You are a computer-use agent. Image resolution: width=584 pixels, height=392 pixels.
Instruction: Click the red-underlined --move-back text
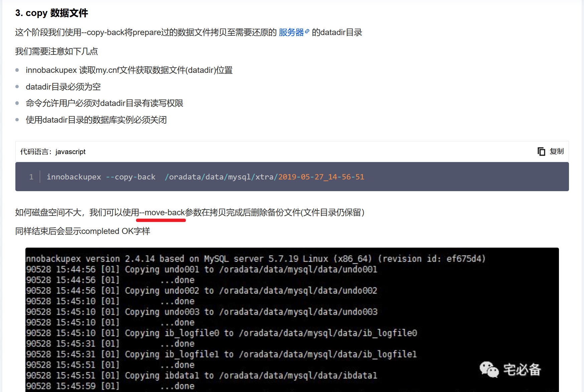click(x=162, y=213)
